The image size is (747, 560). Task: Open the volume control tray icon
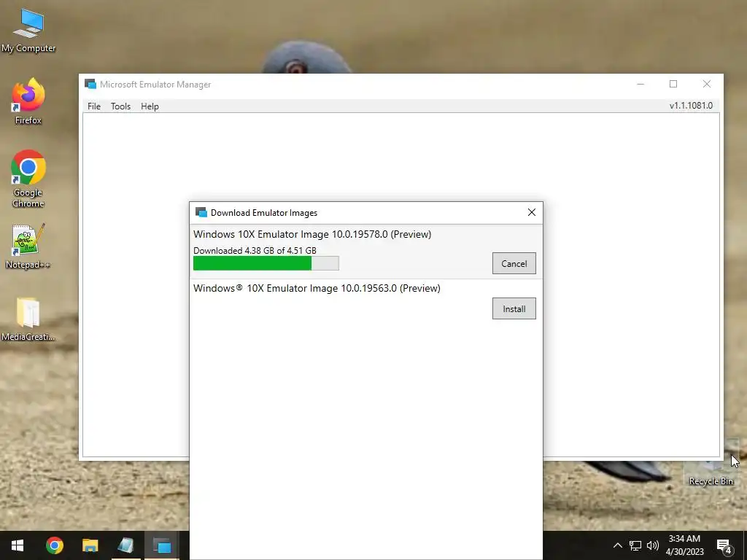pyautogui.click(x=653, y=545)
